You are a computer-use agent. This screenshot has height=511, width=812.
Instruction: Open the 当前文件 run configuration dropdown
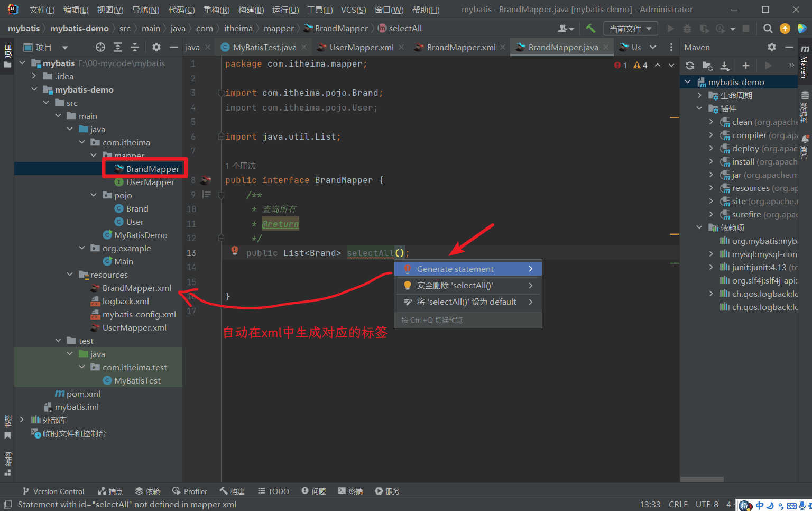click(x=630, y=29)
